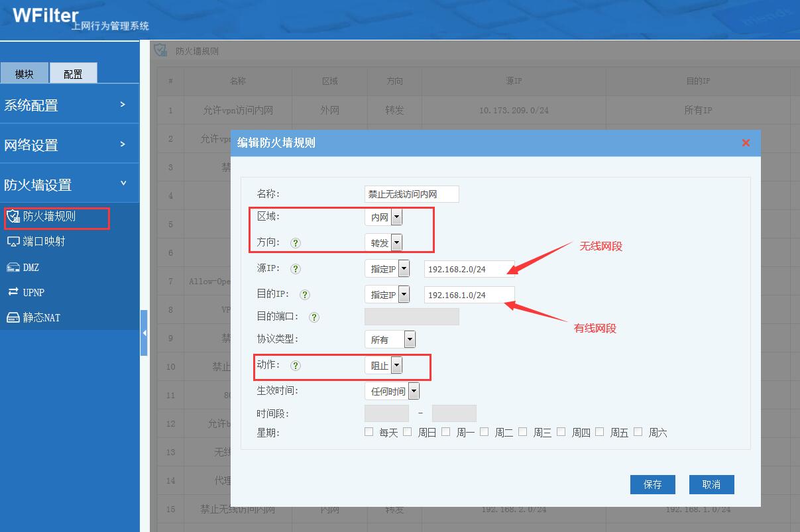Click help icon next to 动作
This screenshot has width=800, height=532.
[296, 366]
